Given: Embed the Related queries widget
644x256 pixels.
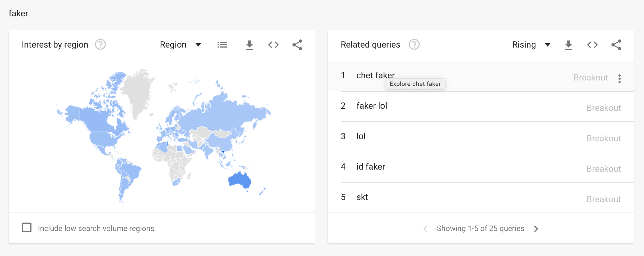Looking at the screenshot, I should (592, 45).
